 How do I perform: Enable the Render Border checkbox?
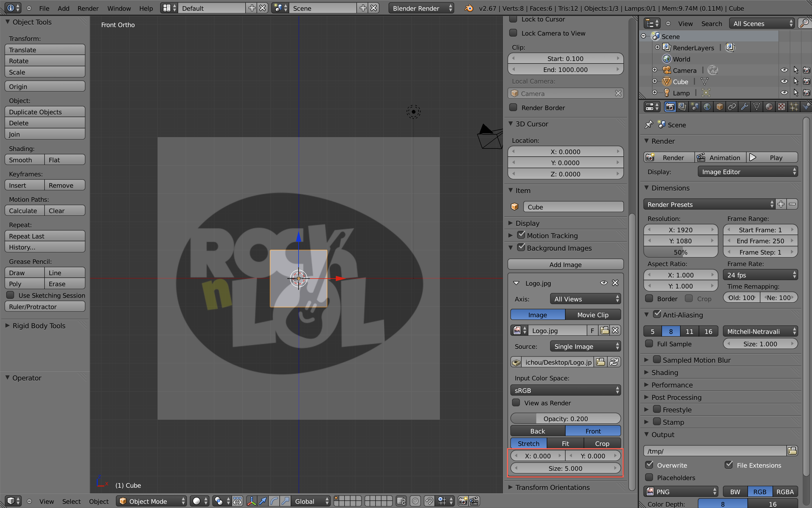coord(513,108)
